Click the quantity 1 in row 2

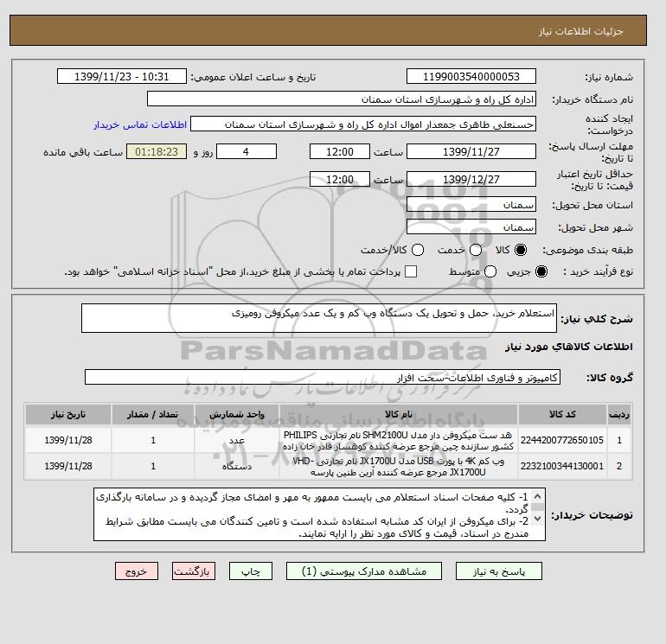point(153,467)
